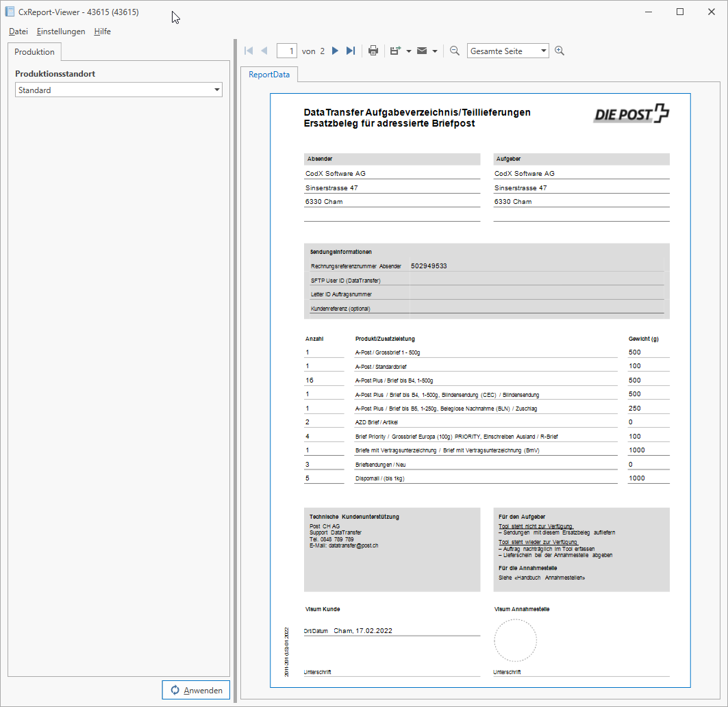728x707 pixels.
Task: Open the Produktionsstandort Standard dropdown
Action: (x=118, y=90)
